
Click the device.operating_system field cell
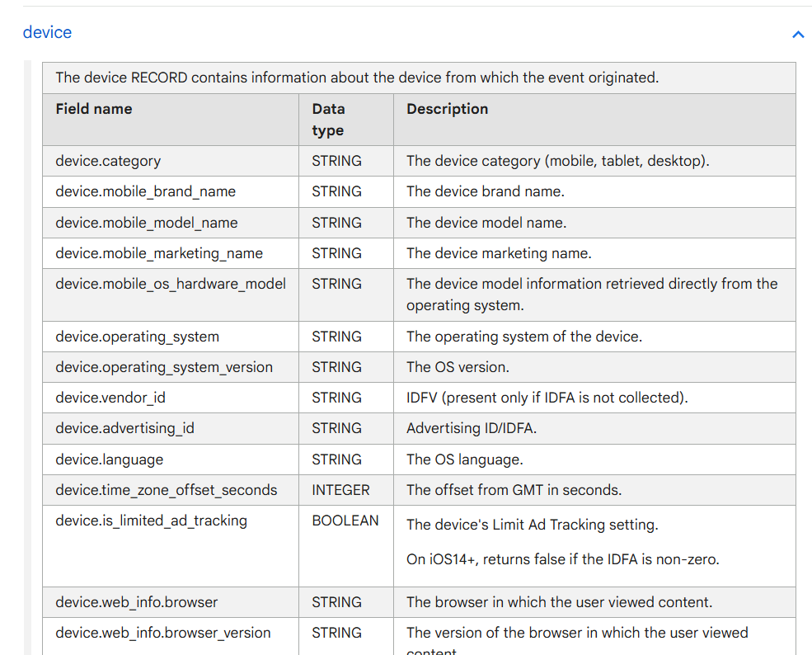[x=137, y=337]
